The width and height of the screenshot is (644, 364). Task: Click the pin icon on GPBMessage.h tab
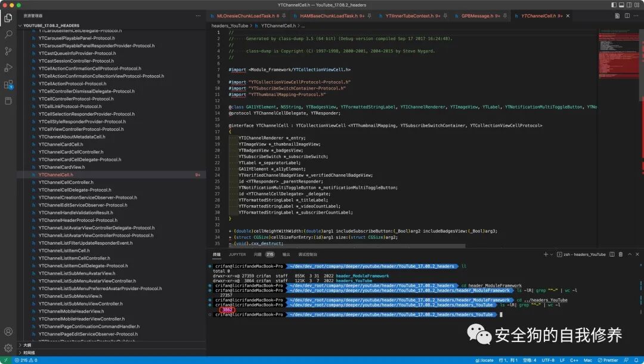click(505, 16)
